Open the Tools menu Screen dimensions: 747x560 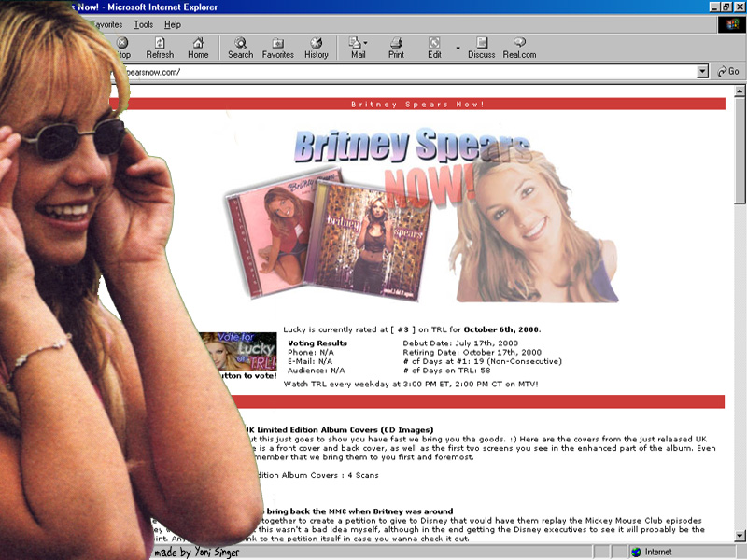click(143, 24)
